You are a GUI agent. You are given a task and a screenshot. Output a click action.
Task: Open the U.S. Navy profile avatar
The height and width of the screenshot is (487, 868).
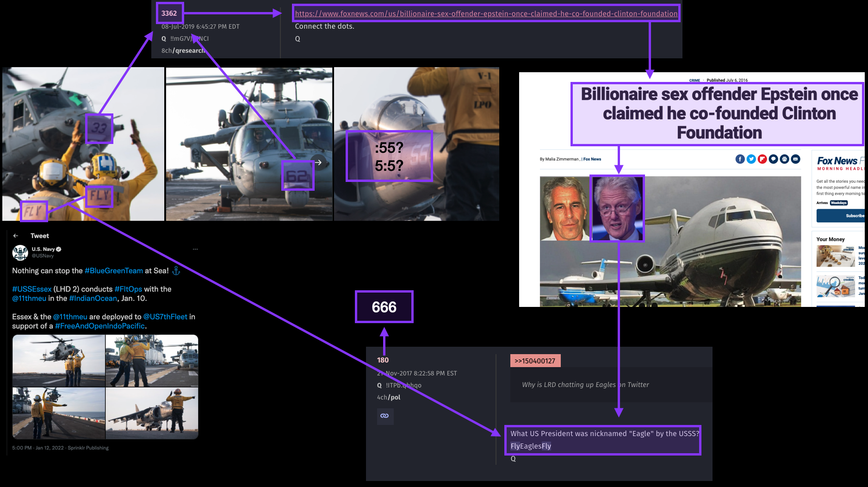coord(20,253)
